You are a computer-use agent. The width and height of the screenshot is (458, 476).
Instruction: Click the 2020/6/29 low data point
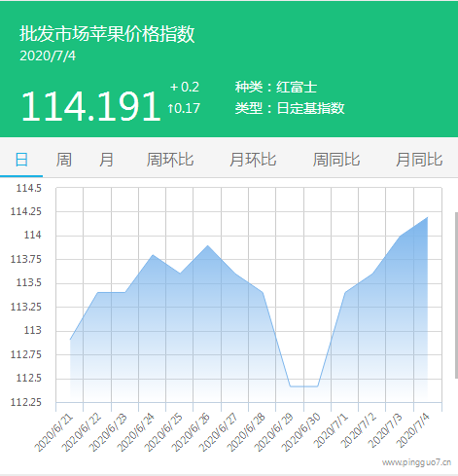coord(290,386)
